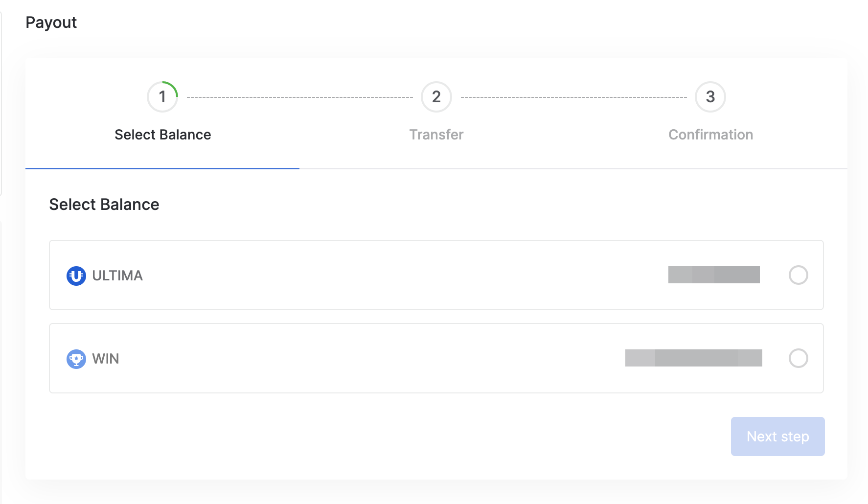
Task: Click the WIN currency name text
Action: (x=106, y=359)
